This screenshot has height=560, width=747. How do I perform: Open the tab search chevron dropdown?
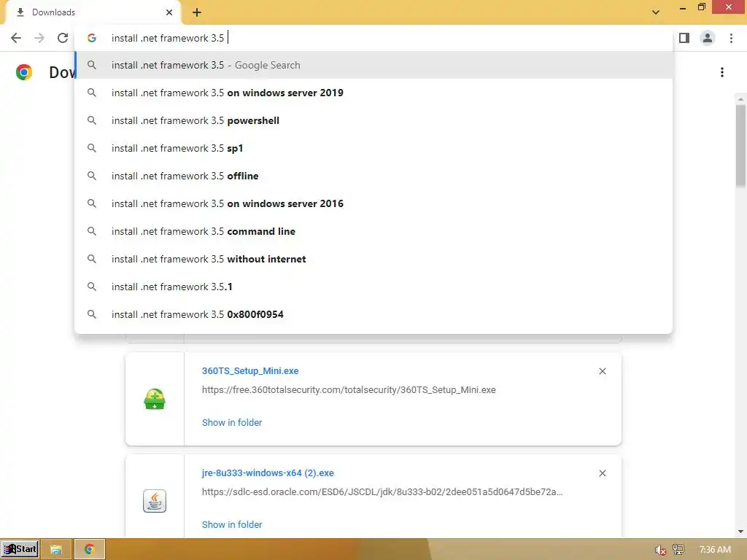[656, 12]
